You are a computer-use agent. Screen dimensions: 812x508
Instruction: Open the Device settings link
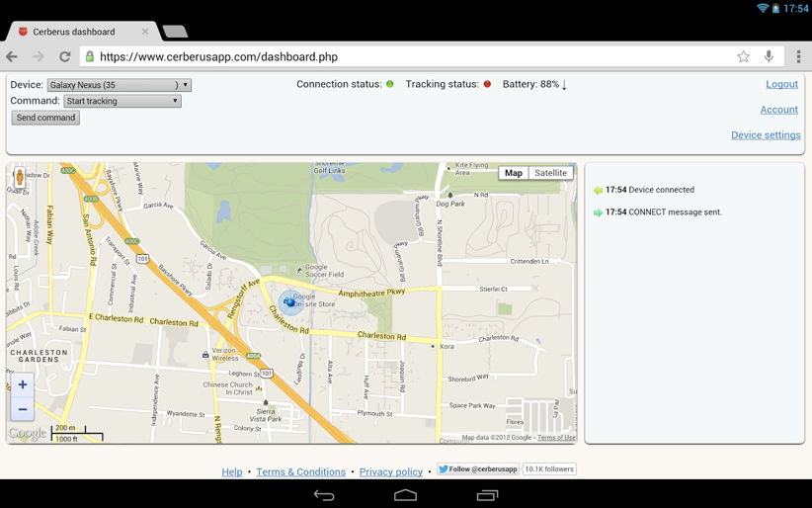pyautogui.click(x=766, y=135)
